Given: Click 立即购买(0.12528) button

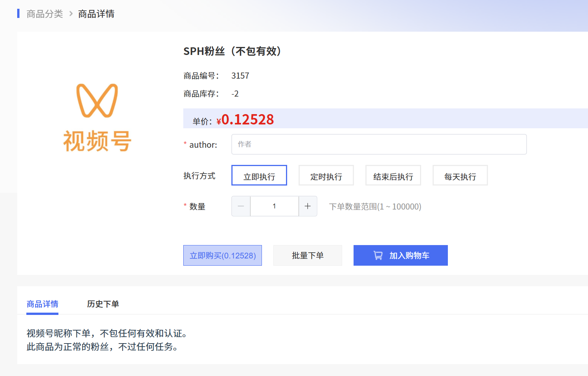Looking at the screenshot, I should pyautogui.click(x=223, y=255).
